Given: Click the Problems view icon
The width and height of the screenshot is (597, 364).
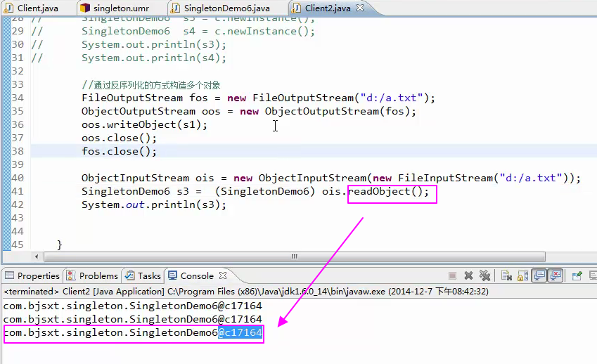Looking at the screenshot, I should [71, 275].
